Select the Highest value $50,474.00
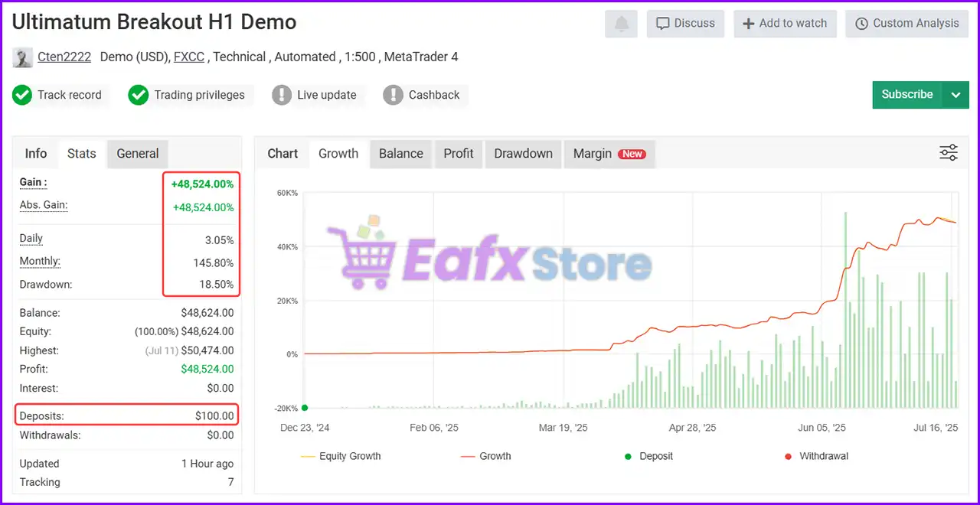Viewport: 980px width, 505px height. click(207, 350)
